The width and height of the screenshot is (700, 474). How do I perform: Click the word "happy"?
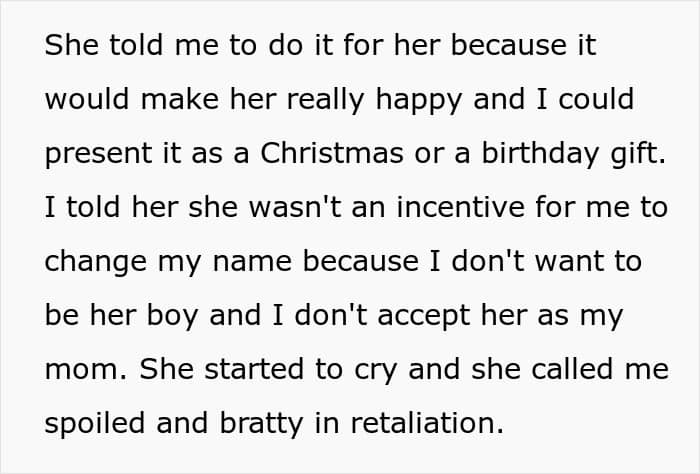[x=419, y=100]
